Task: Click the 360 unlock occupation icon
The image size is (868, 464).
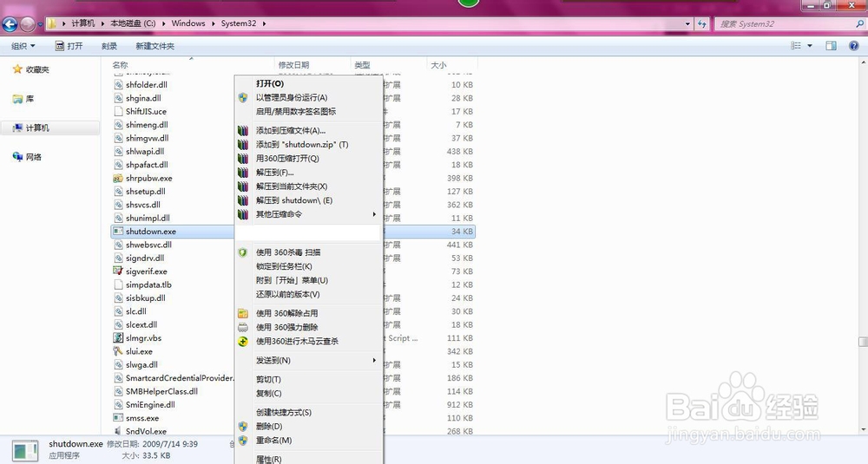Action: point(243,313)
